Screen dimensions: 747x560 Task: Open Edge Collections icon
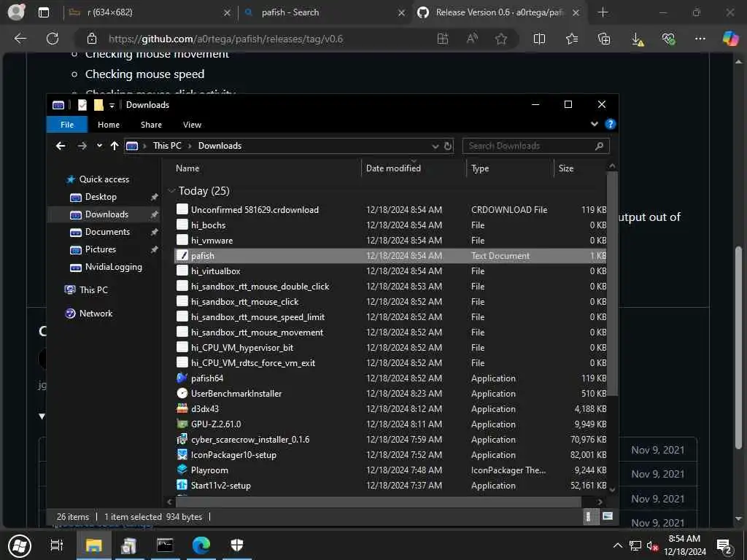603,39
